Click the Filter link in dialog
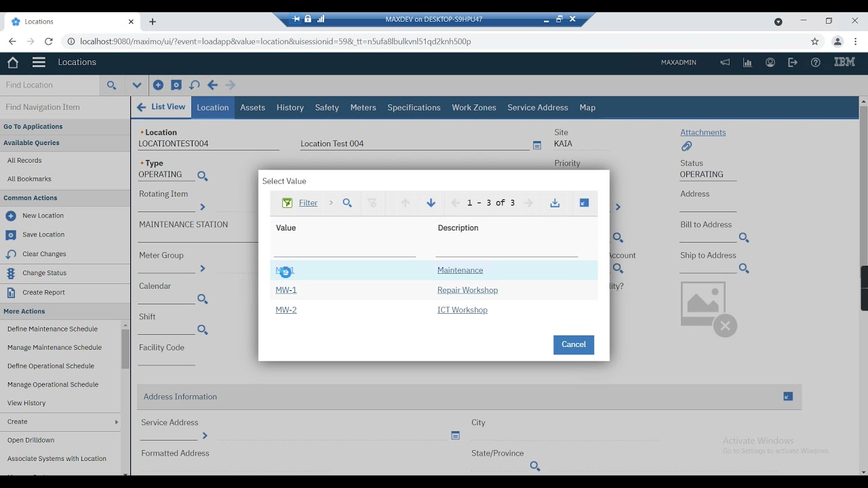This screenshot has width=868, height=488. (309, 203)
